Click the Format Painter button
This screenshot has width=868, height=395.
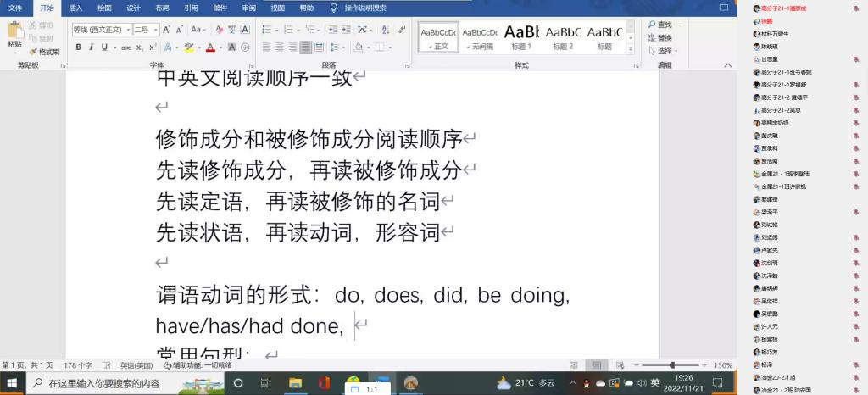(45, 52)
